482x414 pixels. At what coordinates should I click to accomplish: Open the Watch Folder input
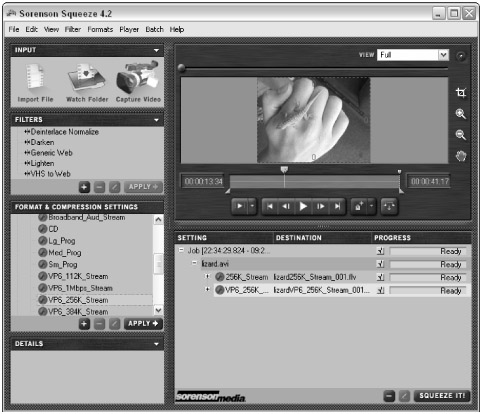coord(86,79)
